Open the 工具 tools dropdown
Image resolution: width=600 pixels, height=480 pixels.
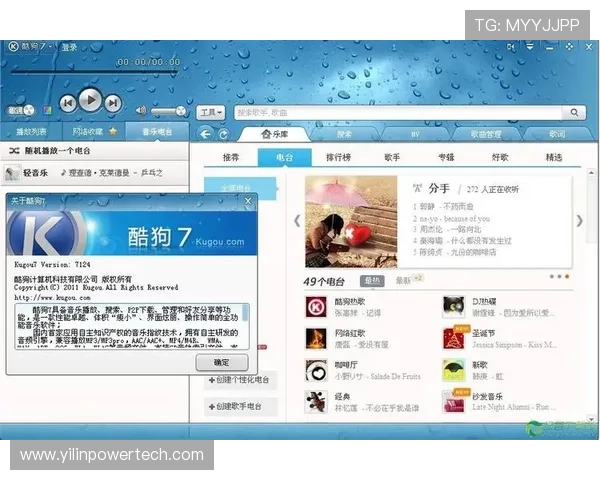coord(211,113)
